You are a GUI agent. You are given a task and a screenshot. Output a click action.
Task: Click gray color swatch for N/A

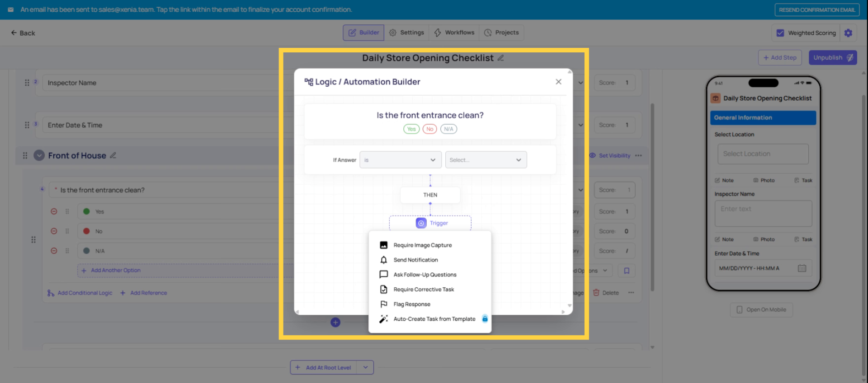click(x=86, y=251)
